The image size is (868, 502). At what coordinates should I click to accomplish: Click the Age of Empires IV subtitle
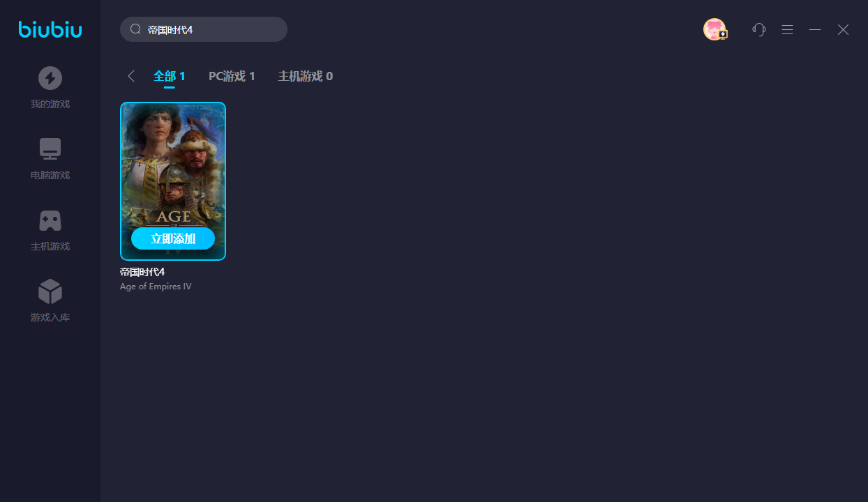[x=156, y=287]
